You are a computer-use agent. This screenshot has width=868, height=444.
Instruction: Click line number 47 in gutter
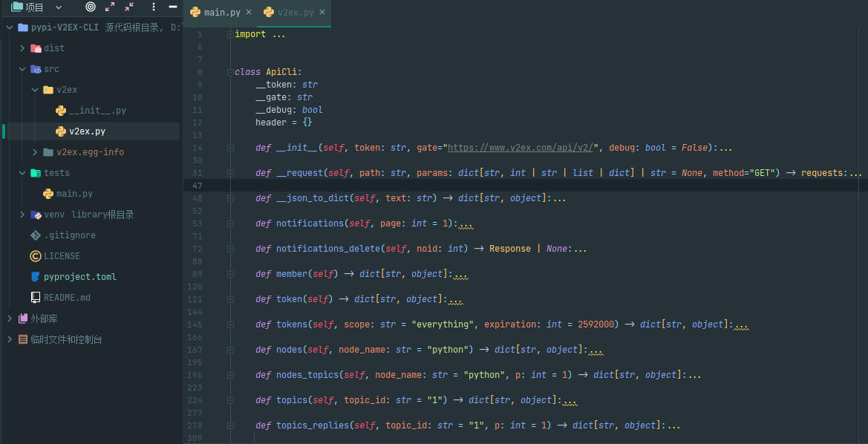point(198,186)
